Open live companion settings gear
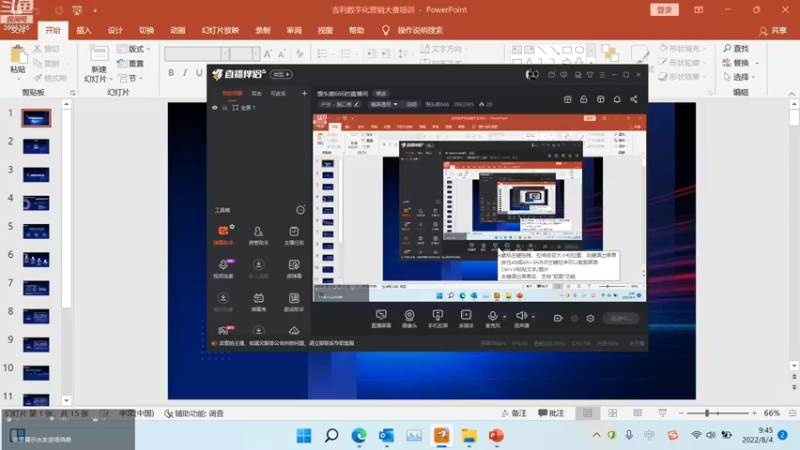Screen dimensions: 800x450 590,318
